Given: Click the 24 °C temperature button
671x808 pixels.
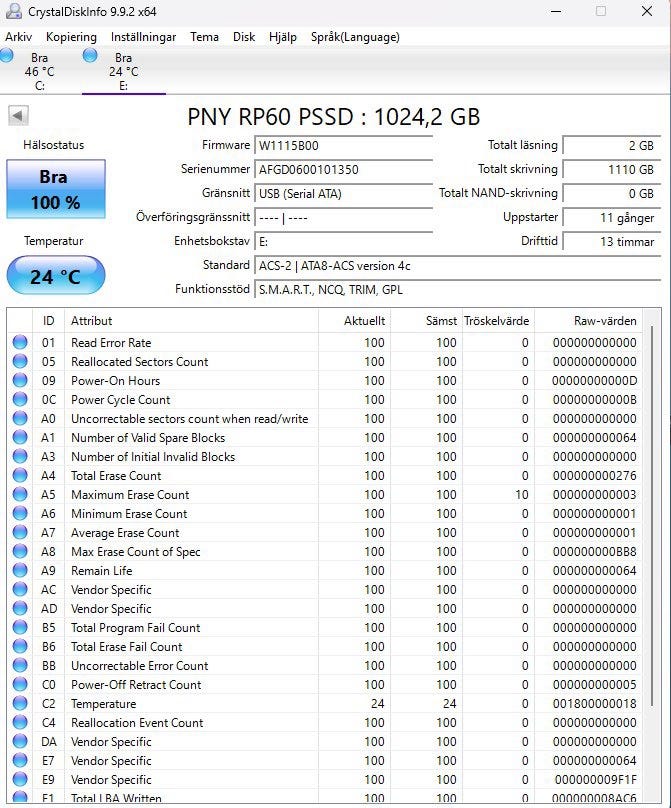Looking at the screenshot, I should [x=56, y=276].
